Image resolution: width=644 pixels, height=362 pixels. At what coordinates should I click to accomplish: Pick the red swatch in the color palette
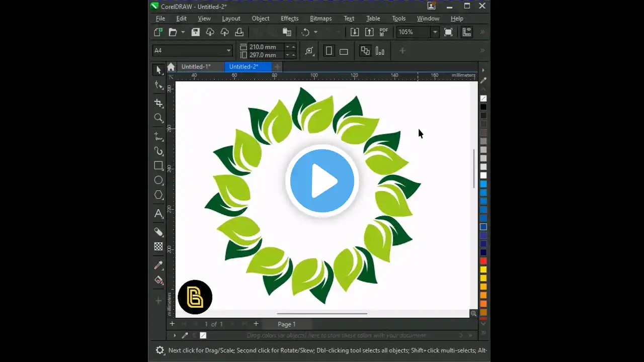tap(483, 261)
